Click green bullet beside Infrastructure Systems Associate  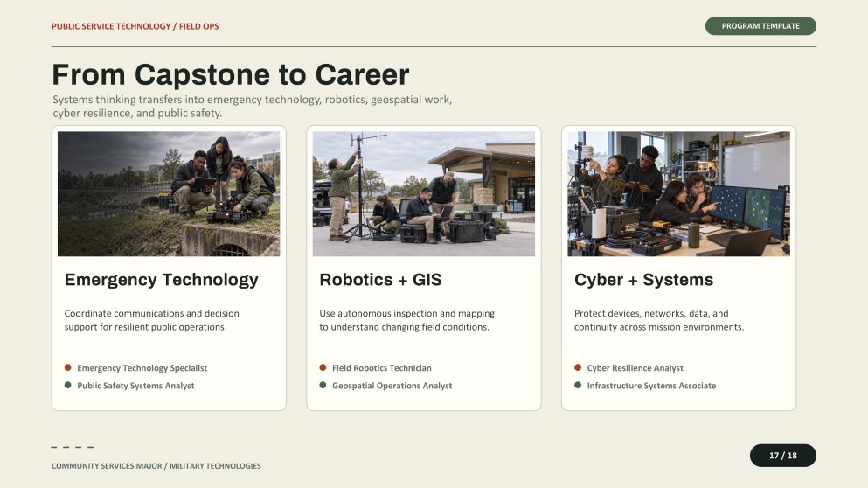click(578, 385)
